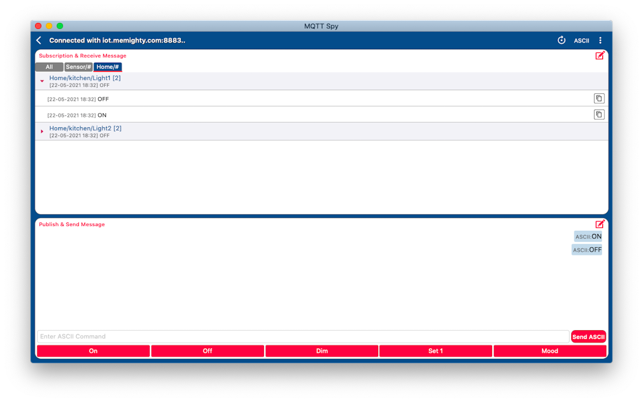
Task: Select the All filter tab
Action: click(49, 67)
